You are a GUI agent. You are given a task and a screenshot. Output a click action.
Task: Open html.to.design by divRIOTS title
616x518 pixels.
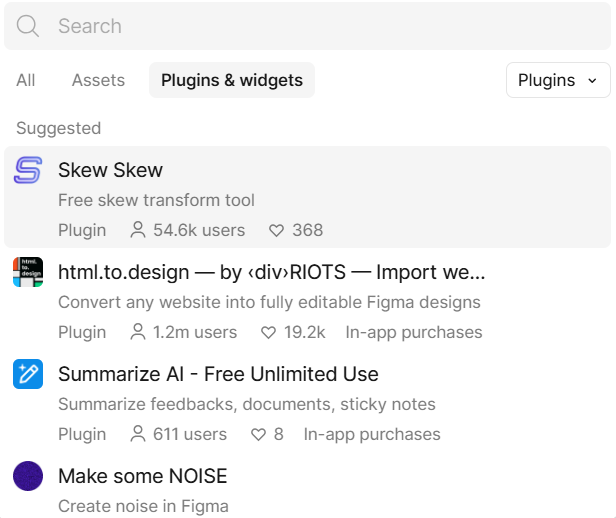pos(271,272)
